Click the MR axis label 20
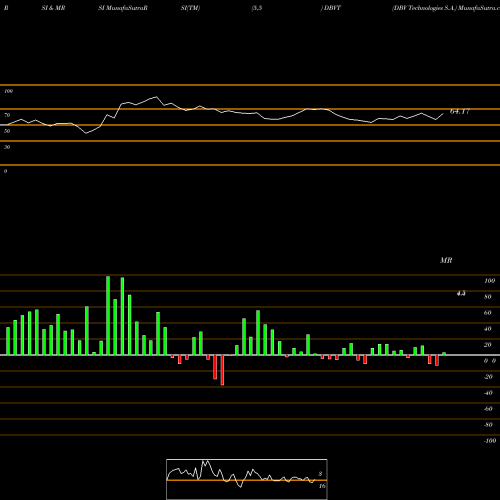The image size is (500, 500). 488,345
